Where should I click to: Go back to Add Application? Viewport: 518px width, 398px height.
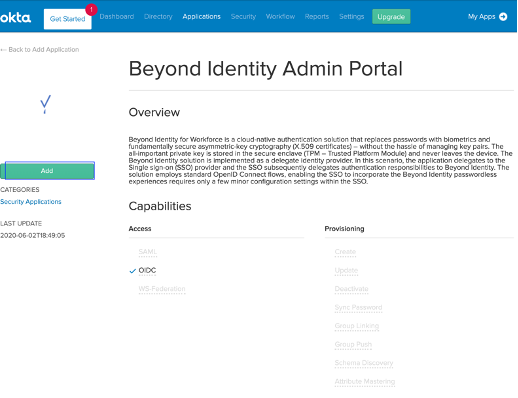(40, 50)
